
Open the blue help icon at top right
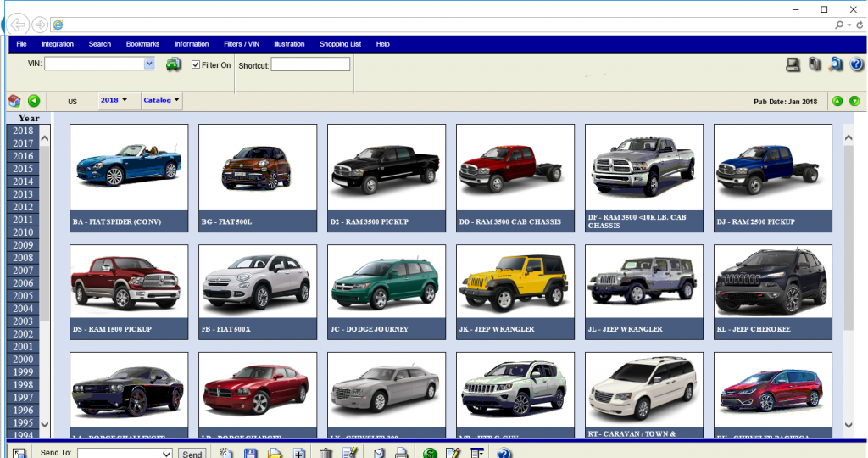856,64
